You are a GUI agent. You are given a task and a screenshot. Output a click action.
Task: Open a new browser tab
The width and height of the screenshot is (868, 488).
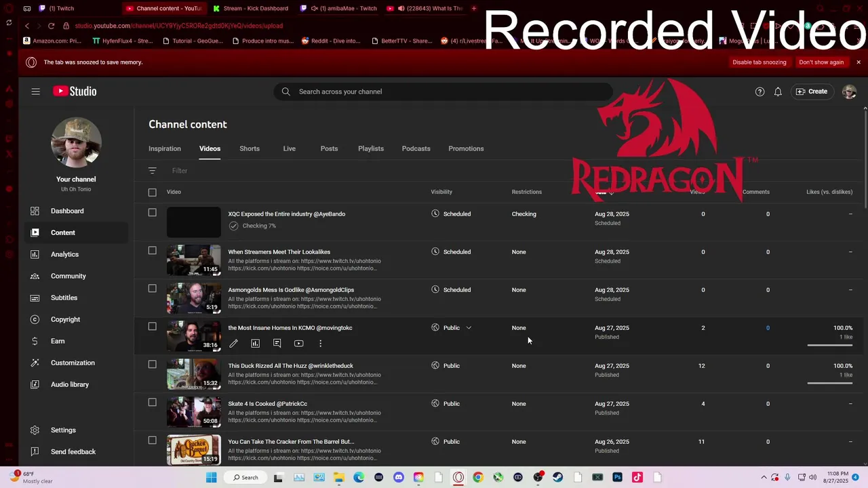point(473,8)
